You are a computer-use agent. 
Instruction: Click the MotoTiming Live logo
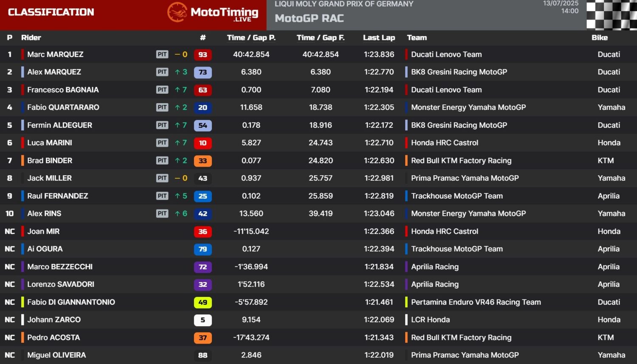pos(213,13)
